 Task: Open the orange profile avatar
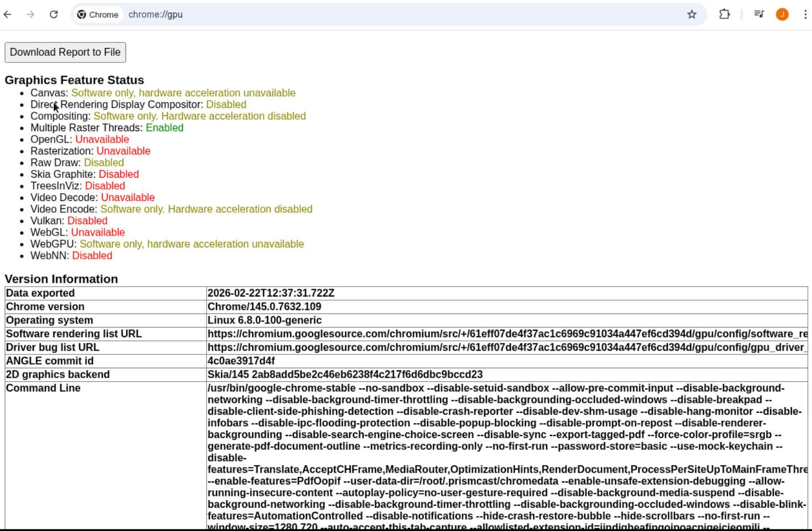[782, 14]
